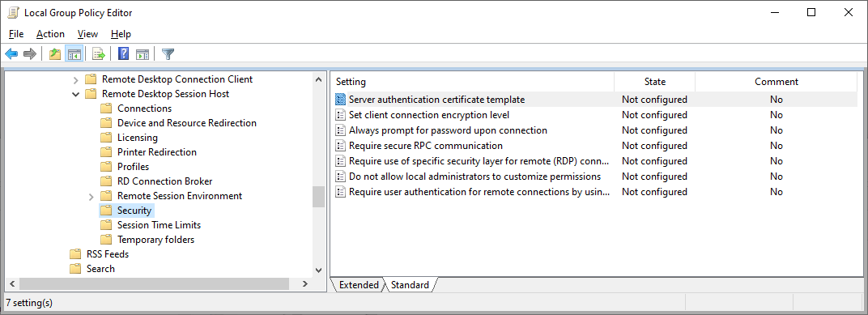Click the Server authentication certificate template policy icon
Screen dimensions: 868x315
click(x=340, y=100)
